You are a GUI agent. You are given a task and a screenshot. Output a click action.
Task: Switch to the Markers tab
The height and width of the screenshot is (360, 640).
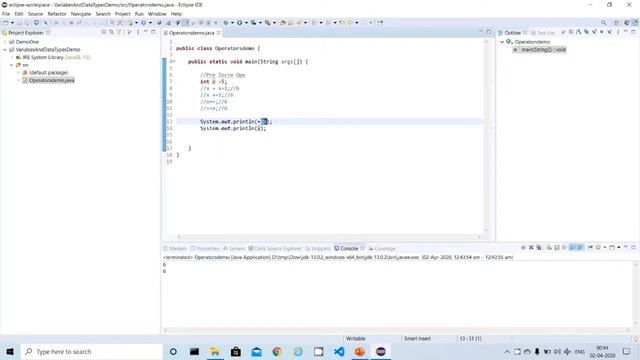click(175, 248)
